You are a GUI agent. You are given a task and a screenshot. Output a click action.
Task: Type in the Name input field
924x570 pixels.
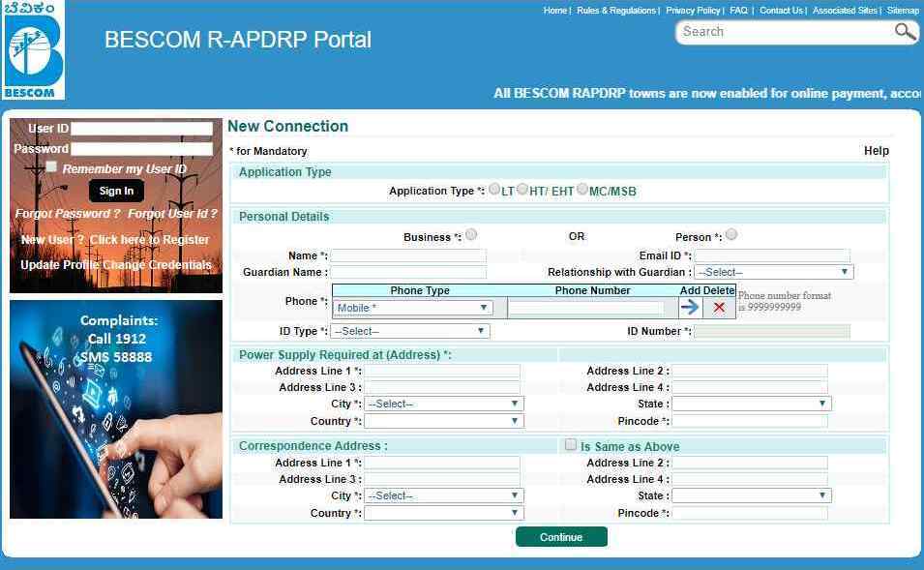pyautogui.click(x=407, y=255)
